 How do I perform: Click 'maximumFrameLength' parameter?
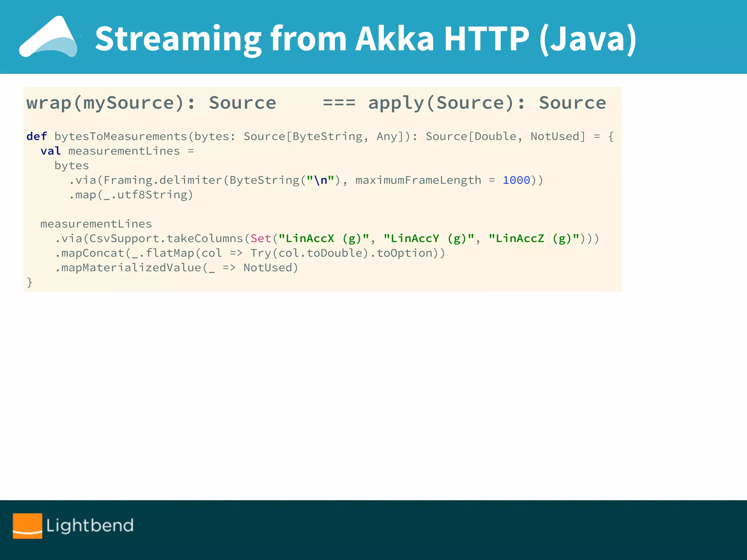point(418,180)
